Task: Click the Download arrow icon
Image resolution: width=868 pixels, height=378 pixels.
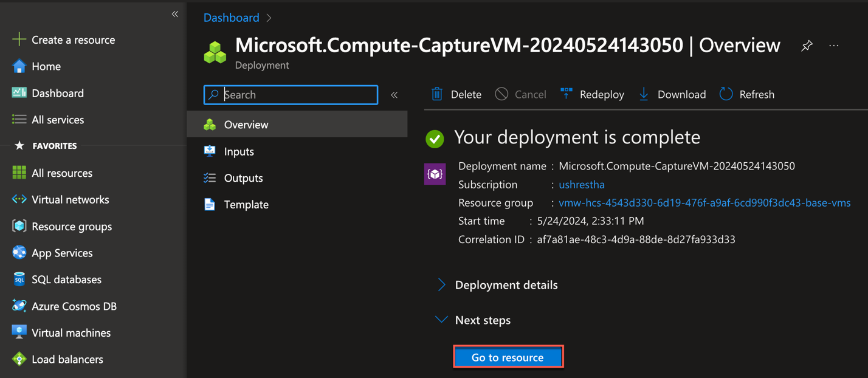Action: pos(644,94)
